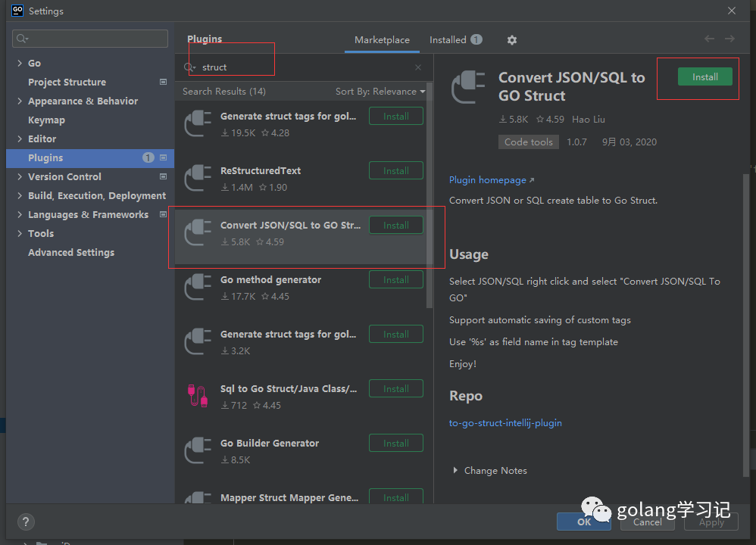Expand the Change Notes section
The image size is (756, 545).
[455, 470]
